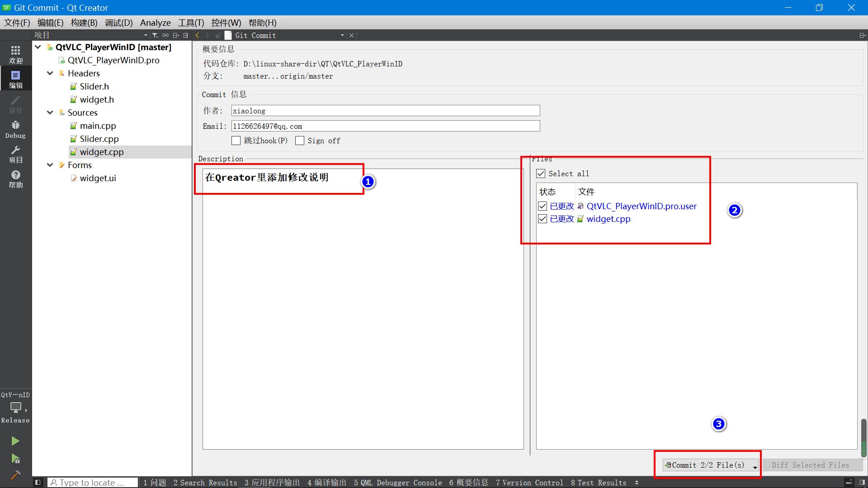This screenshot has height=488, width=868.
Task: Click the filter tree icon in project pane
Action: coord(155,35)
